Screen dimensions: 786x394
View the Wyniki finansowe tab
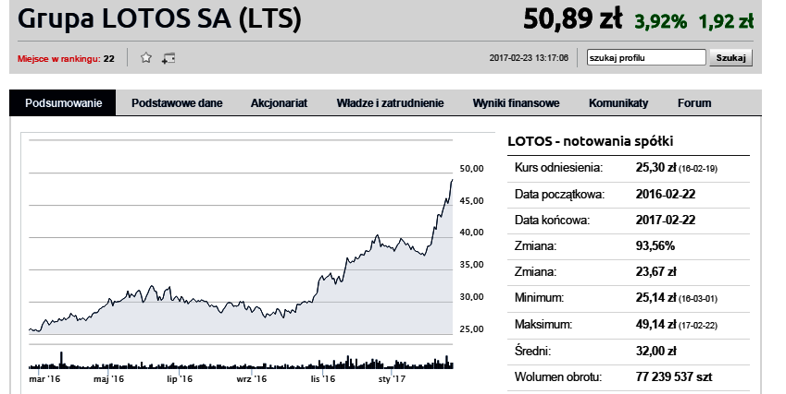(x=516, y=103)
